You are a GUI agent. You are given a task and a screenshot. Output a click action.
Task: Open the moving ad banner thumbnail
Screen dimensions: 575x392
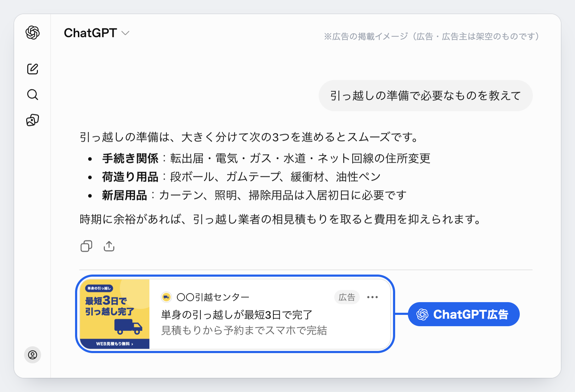115,314
